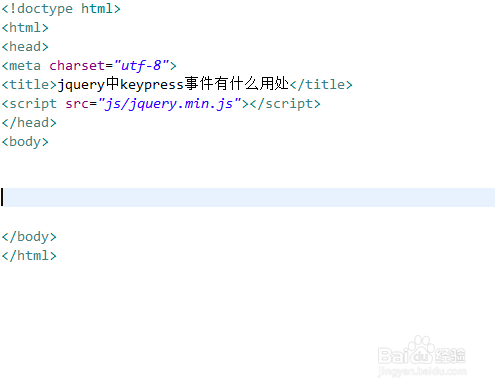The width and height of the screenshot is (495, 389).
Task: Click the closing script tag
Action: tap(285, 104)
